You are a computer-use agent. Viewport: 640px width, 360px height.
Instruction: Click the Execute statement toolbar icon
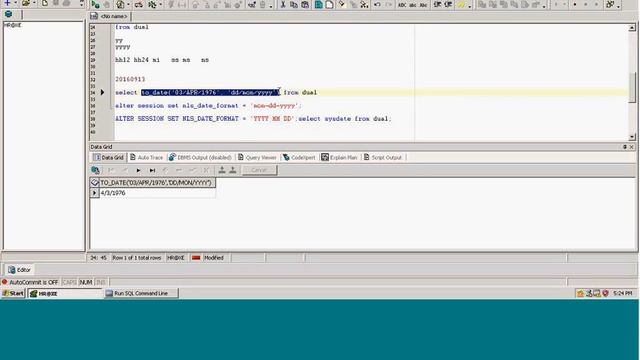[95, 4]
